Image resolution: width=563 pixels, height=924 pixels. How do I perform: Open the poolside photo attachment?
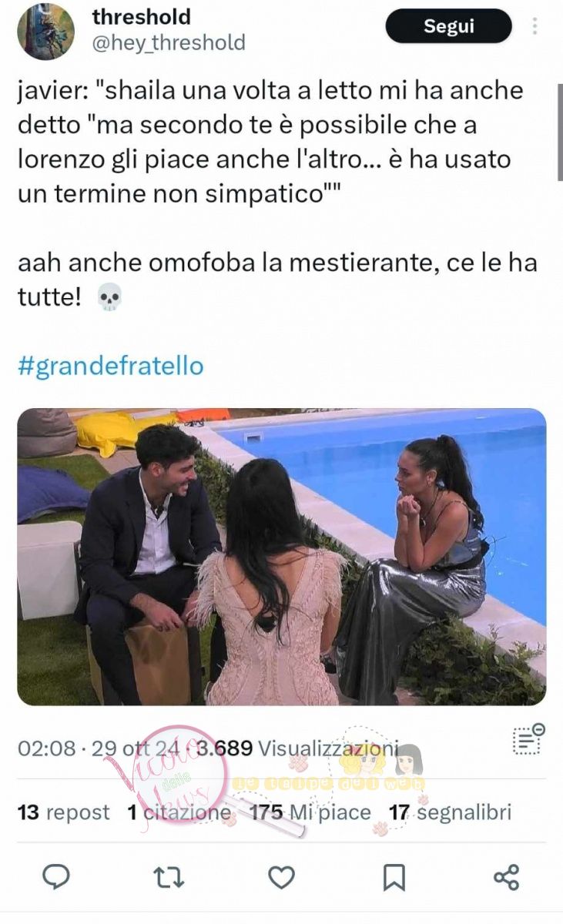pyautogui.click(x=282, y=557)
